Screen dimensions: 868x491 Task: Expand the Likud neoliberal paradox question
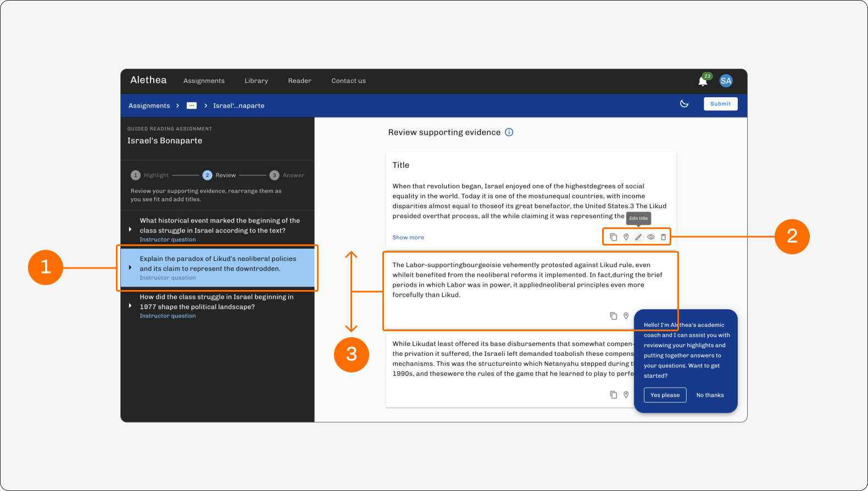[x=130, y=267]
